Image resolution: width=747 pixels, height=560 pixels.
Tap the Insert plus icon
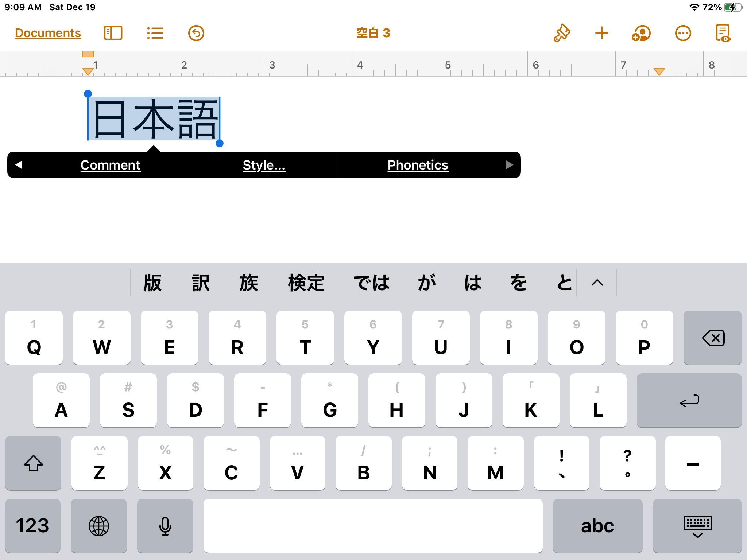pyautogui.click(x=601, y=33)
